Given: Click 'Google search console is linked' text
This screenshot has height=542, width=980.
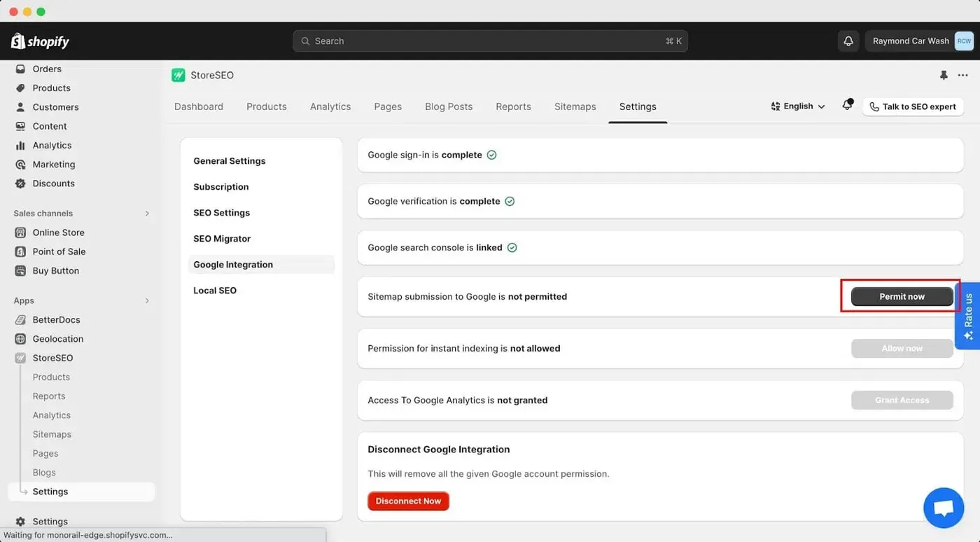Looking at the screenshot, I should (x=435, y=247).
